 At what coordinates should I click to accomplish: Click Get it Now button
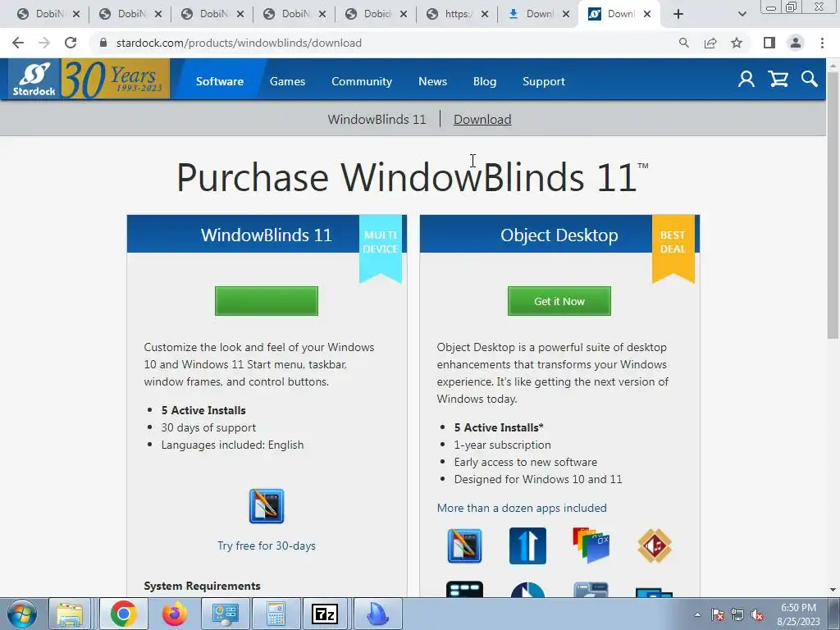point(559,301)
